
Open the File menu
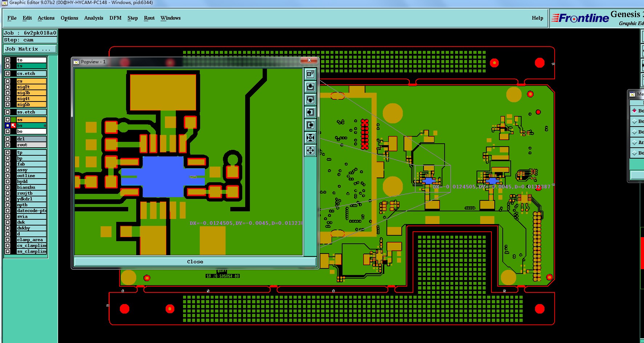click(x=12, y=18)
